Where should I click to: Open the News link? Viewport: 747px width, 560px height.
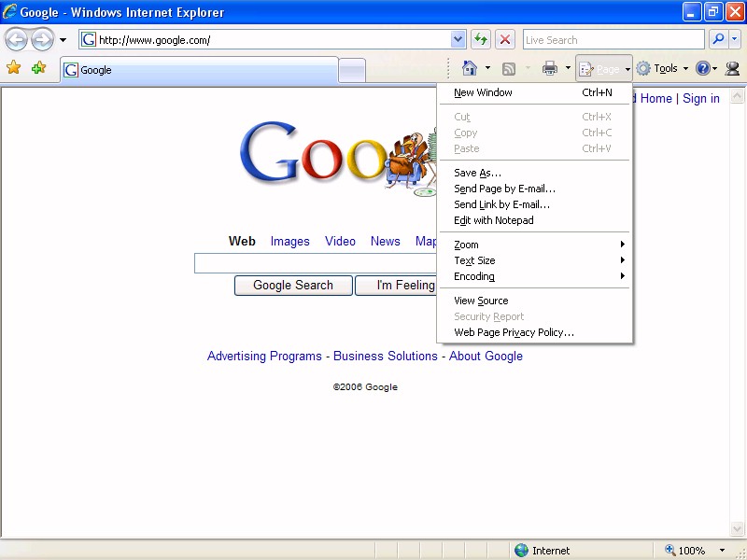(x=386, y=242)
